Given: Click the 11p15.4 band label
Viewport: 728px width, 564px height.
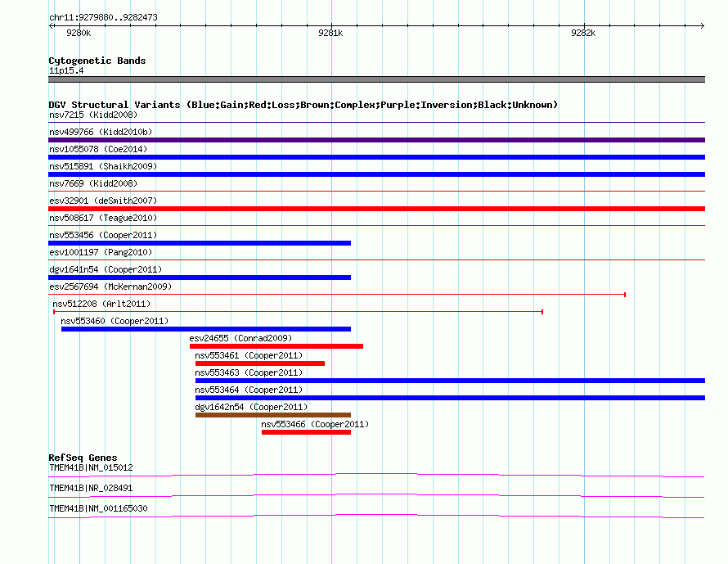Looking at the screenshot, I should pos(66,70).
